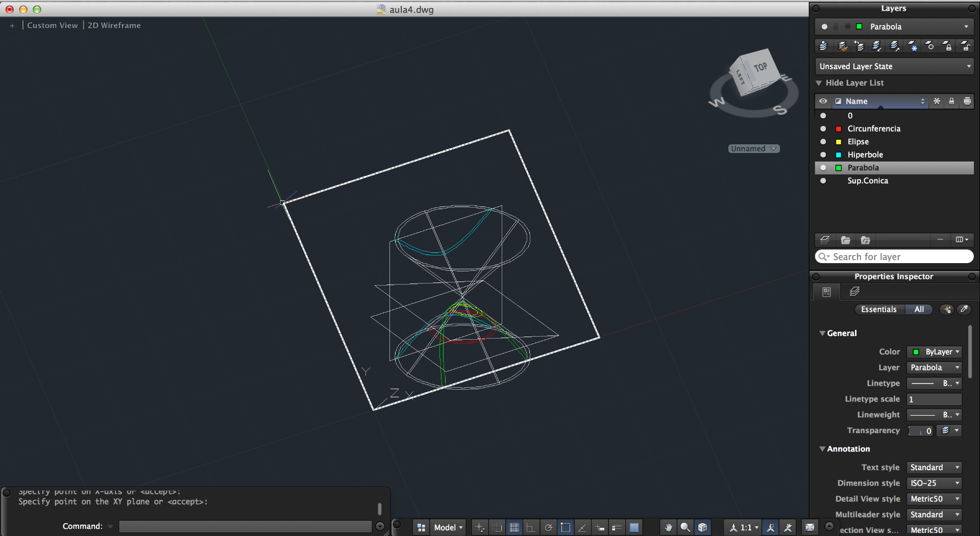Toggle Polar Tracking in status bar
Image resolution: width=980 pixels, height=536 pixels.
tap(548, 527)
